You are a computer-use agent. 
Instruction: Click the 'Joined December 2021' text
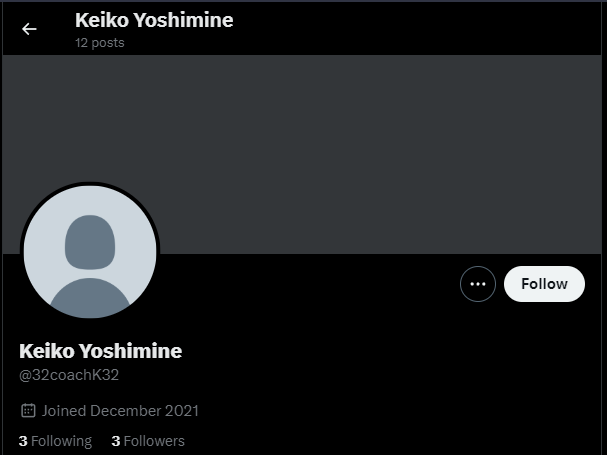point(120,410)
